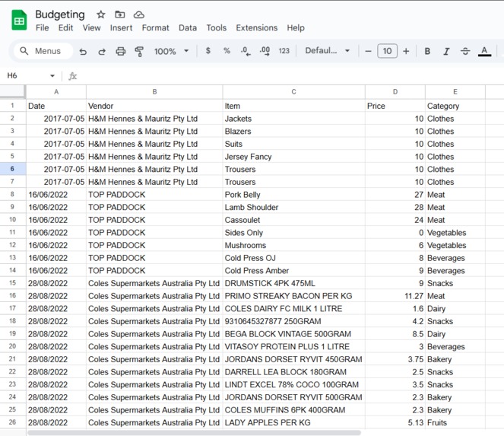Click the Menus search box
The height and width of the screenshot is (436, 504).
coord(43,51)
